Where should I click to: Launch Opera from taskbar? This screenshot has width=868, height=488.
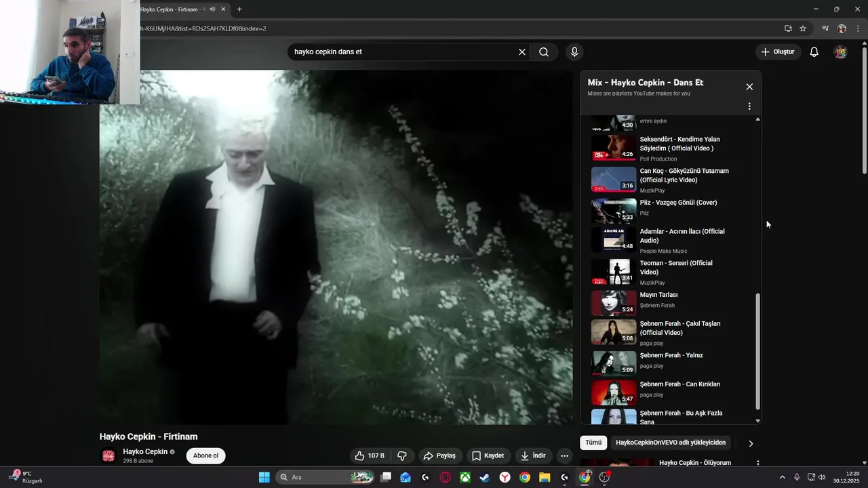click(x=446, y=477)
